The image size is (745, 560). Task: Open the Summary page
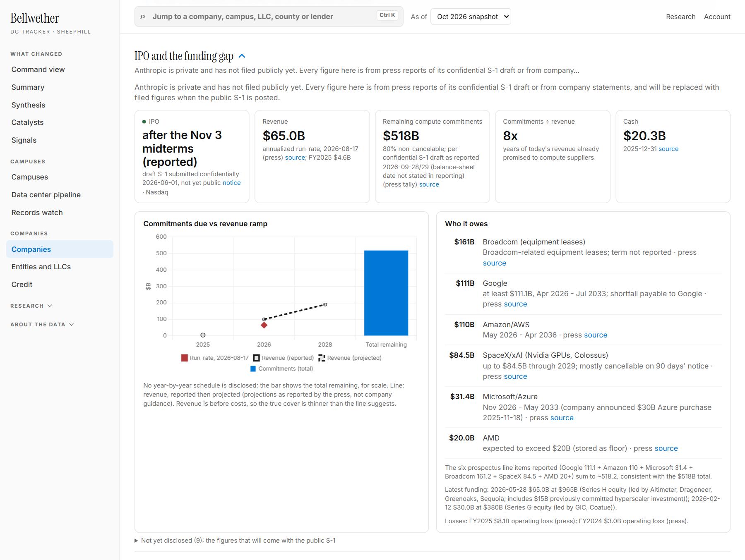tap(60, 87)
